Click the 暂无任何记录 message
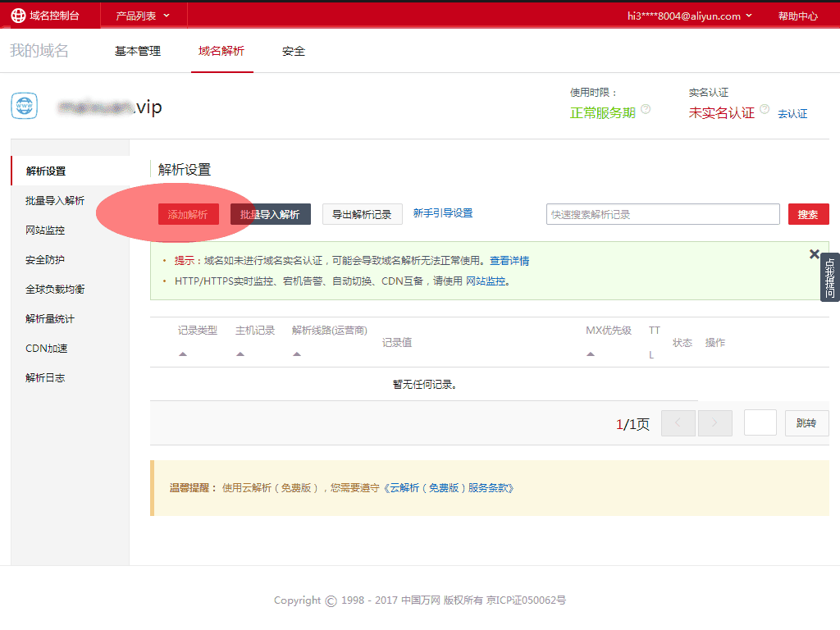The image size is (840, 630). coord(424,384)
